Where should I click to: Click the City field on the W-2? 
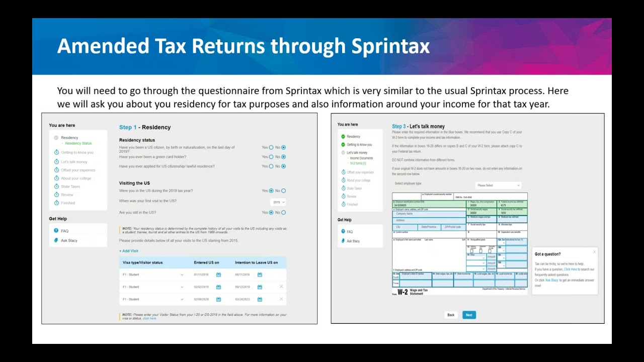(405, 227)
